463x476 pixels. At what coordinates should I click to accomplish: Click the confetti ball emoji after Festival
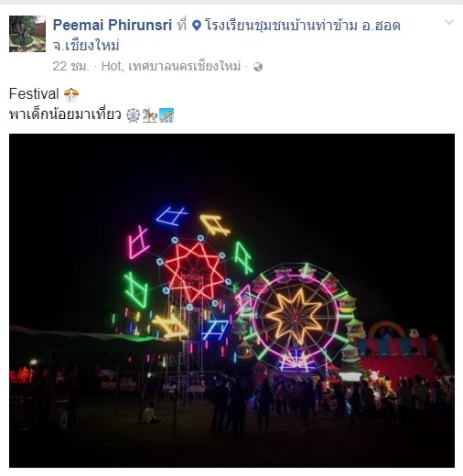pos(71,94)
